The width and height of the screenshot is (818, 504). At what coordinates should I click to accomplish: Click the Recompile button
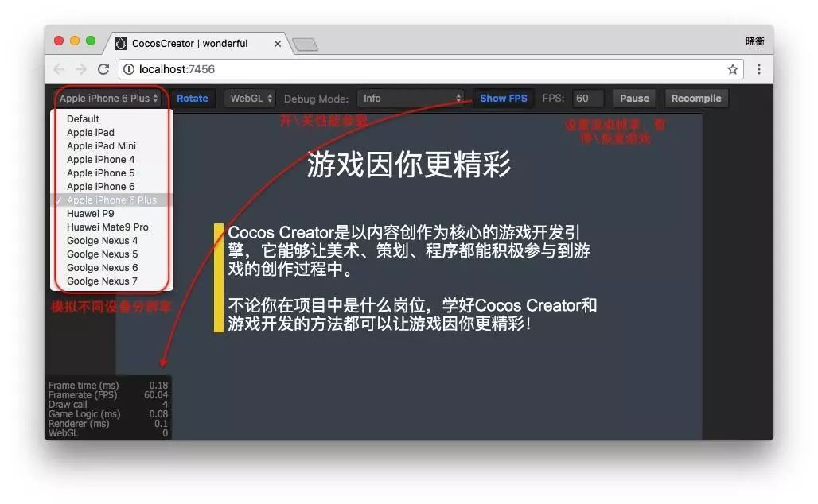[x=696, y=98]
